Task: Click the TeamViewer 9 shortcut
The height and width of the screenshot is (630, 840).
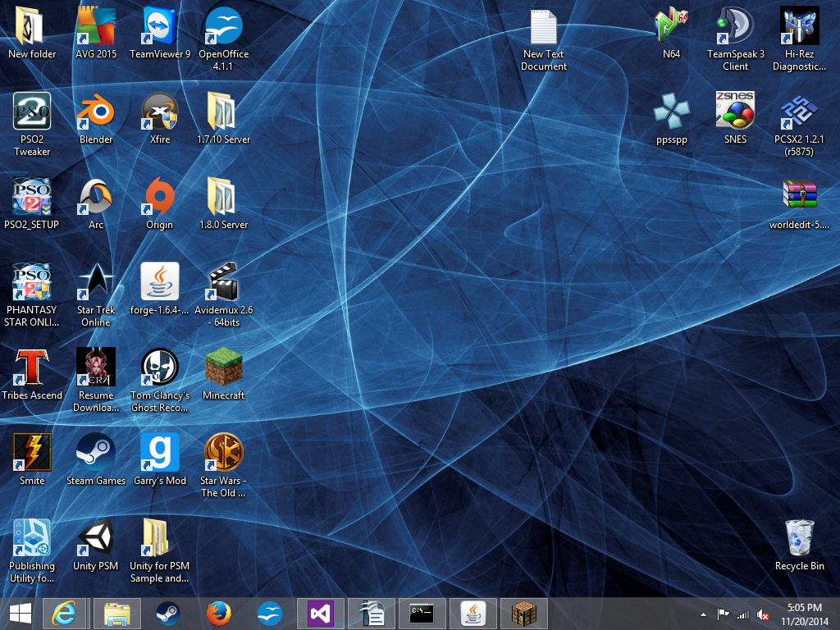Action: tap(160, 27)
